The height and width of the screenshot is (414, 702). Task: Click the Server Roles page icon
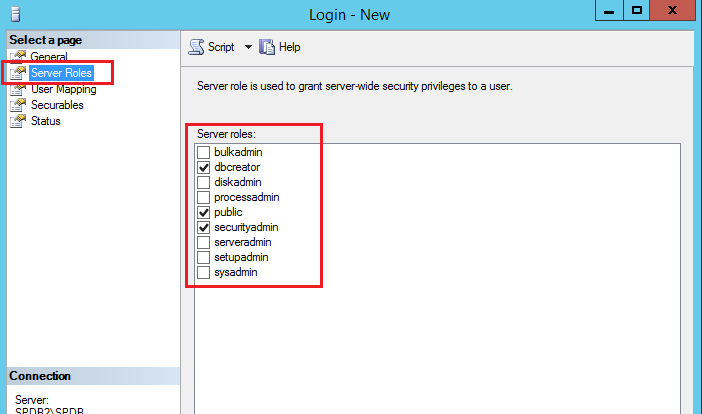[x=18, y=73]
